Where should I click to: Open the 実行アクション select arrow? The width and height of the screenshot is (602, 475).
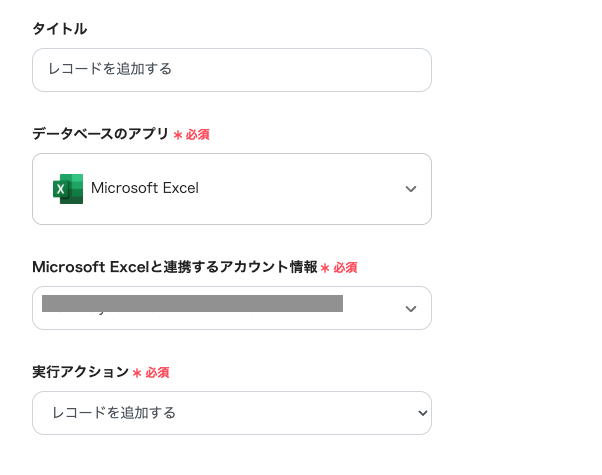pyautogui.click(x=423, y=412)
